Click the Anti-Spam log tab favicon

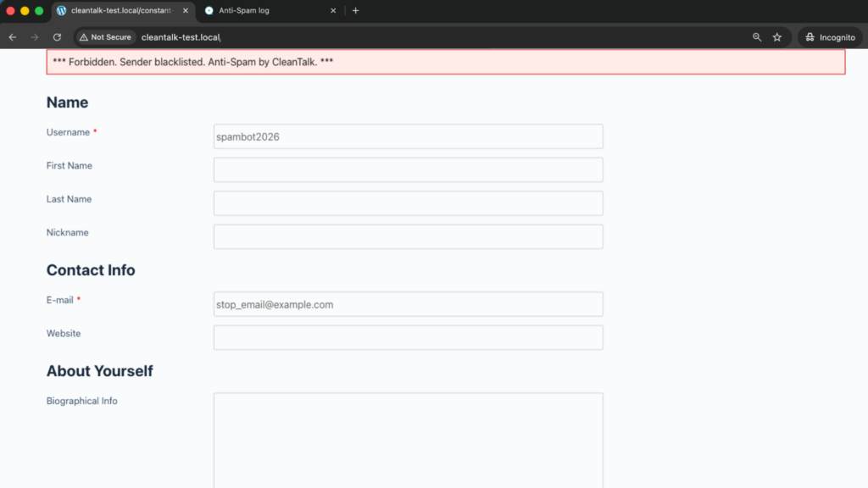point(209,10)
